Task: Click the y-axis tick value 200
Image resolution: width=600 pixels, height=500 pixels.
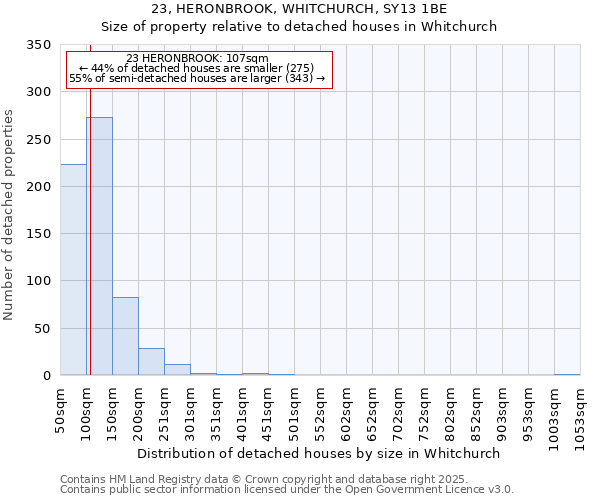Action: 39,186
